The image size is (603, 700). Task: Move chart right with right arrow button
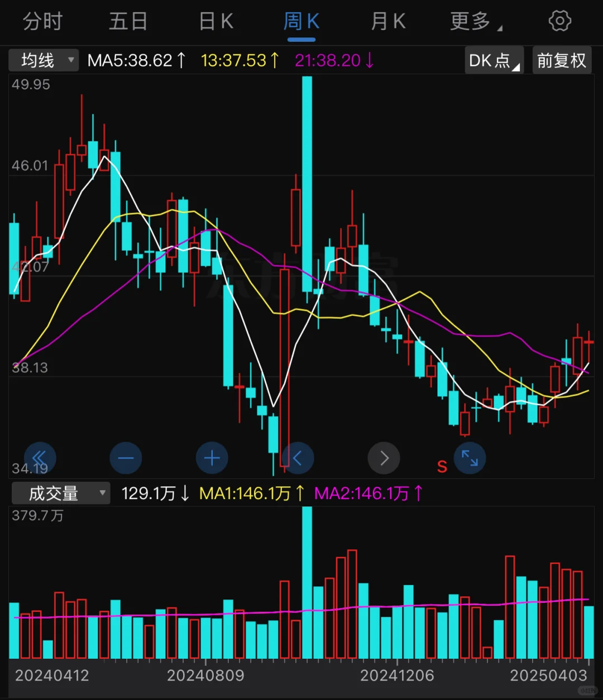click(x=384, y=458)
